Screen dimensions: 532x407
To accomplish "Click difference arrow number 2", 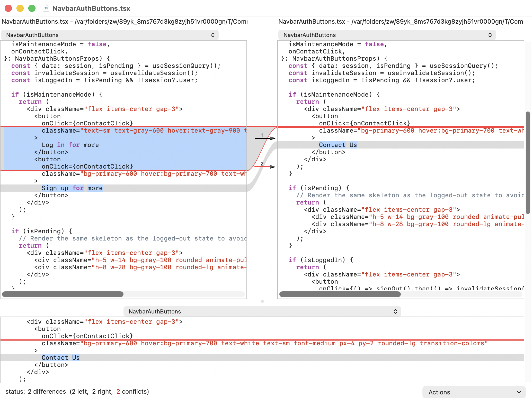I will pyautogui.click(x=265, y=166).
